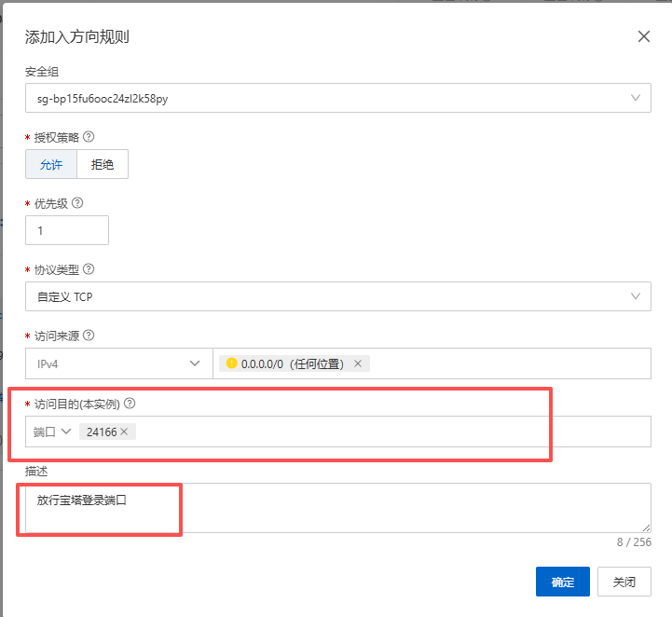Image resolution: width=672 pixels, height=617 pixels.
Task: Click the 描述 description text area
Action: coord(337,508)
